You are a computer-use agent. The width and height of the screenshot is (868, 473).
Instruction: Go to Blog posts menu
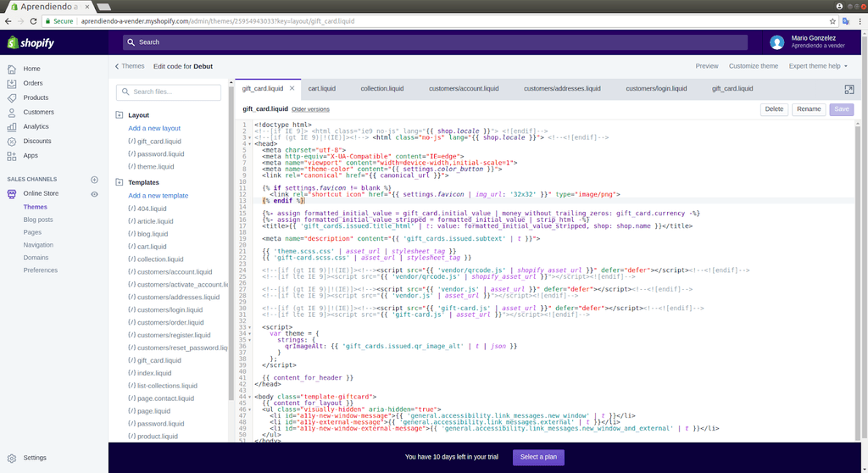(x=38, y=220)
